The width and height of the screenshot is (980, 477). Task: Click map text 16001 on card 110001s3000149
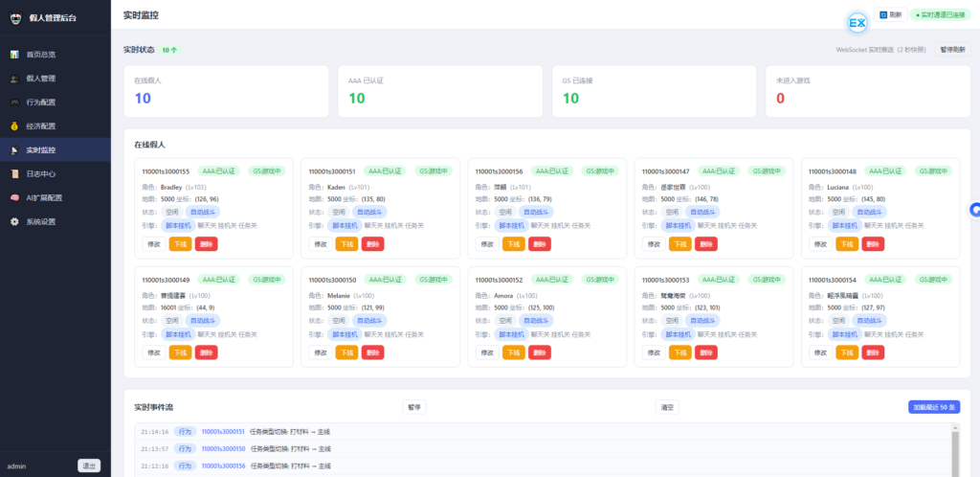coord(168,307)
